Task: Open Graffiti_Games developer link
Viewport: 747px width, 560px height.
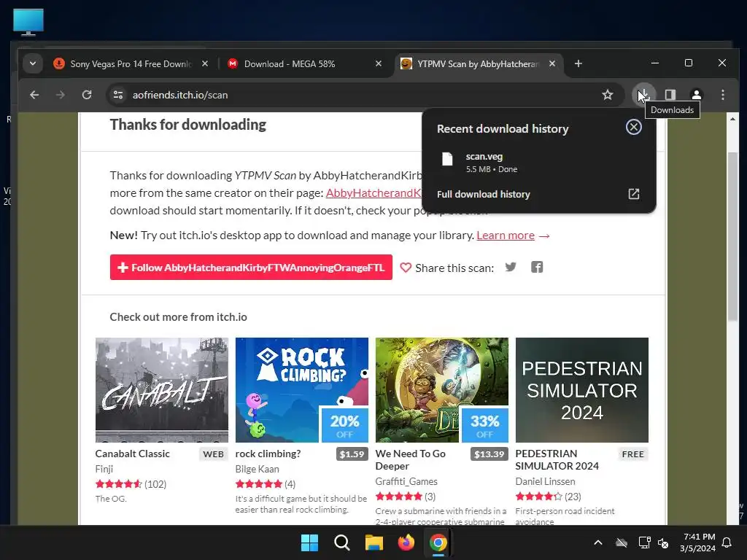Action: pyautogui.click(x=406, y=481)
